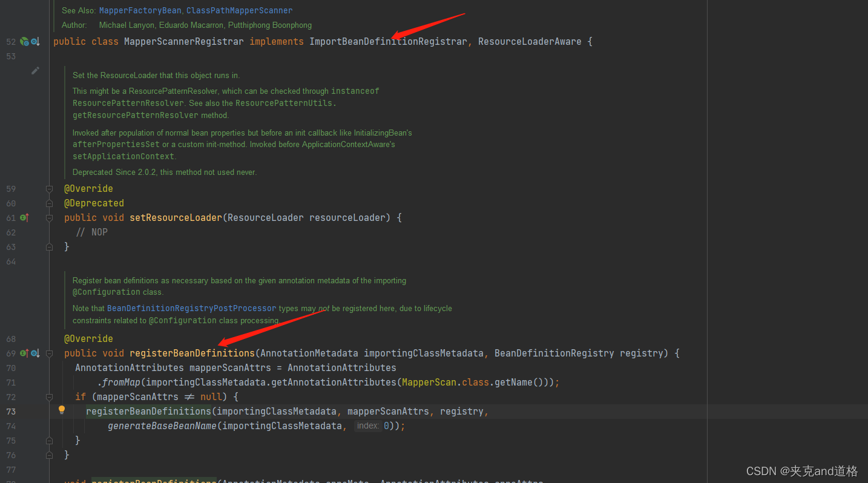Click the green implements gutter icon on line 69

[x=24, y=353]
